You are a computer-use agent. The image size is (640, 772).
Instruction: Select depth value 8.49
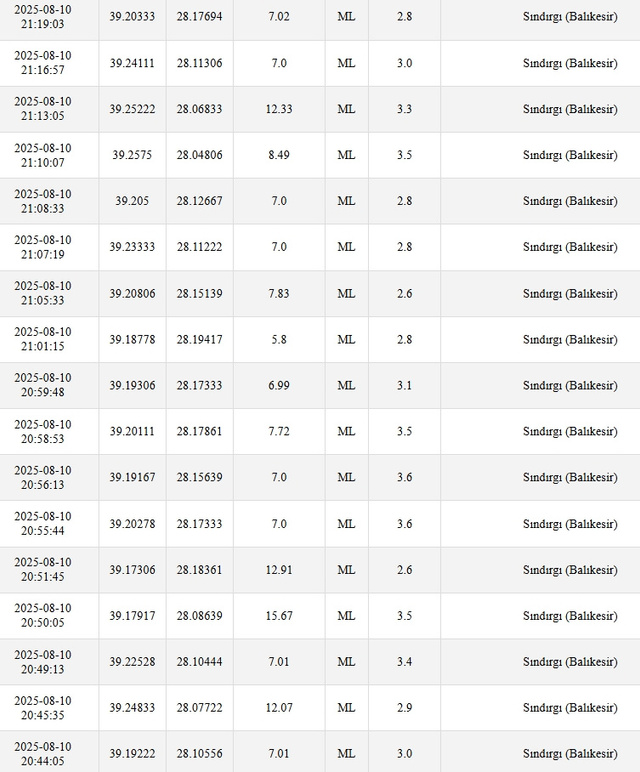tap(279, 155)
